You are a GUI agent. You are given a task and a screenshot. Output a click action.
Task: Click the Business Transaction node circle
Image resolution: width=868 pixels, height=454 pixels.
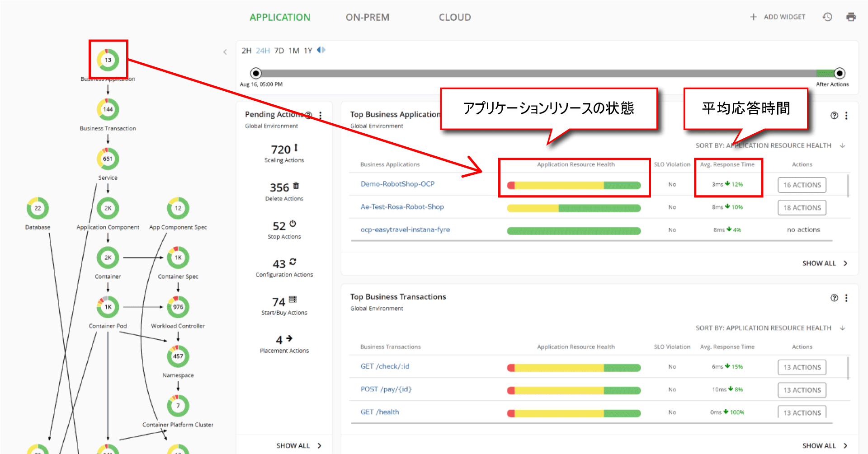(108, 109)
